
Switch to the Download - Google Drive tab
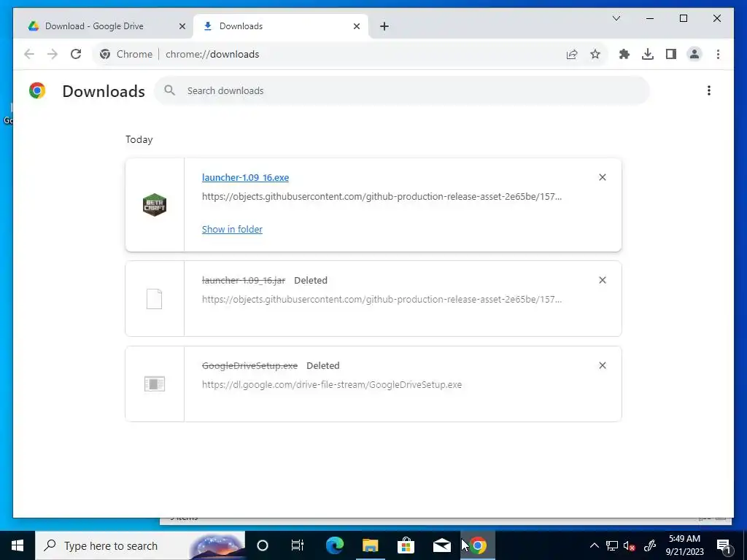tap(104, 26)
